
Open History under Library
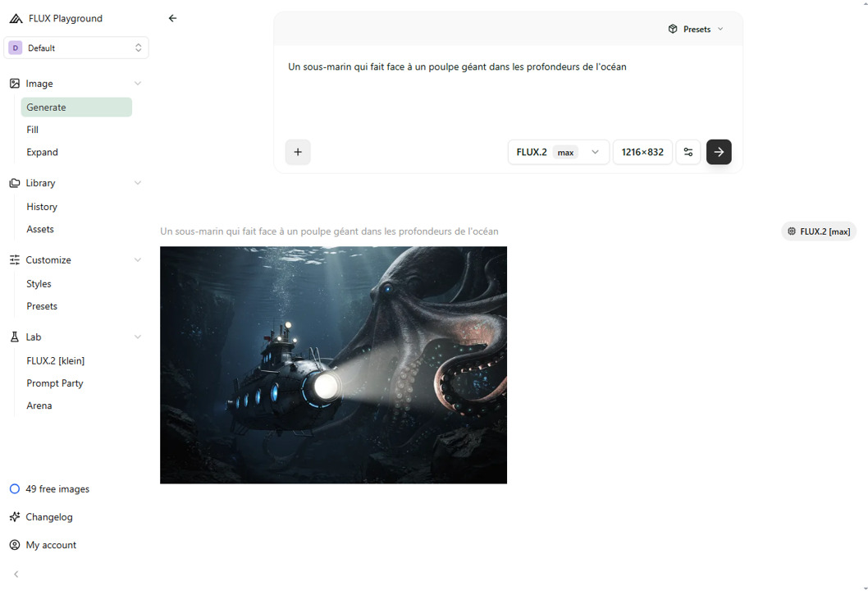42,207
